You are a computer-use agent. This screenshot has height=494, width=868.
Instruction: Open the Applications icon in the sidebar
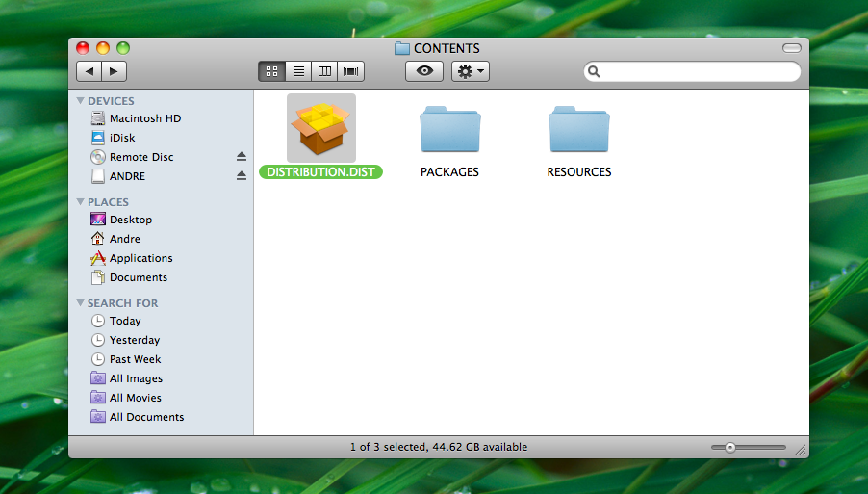(x=98, y=258)
